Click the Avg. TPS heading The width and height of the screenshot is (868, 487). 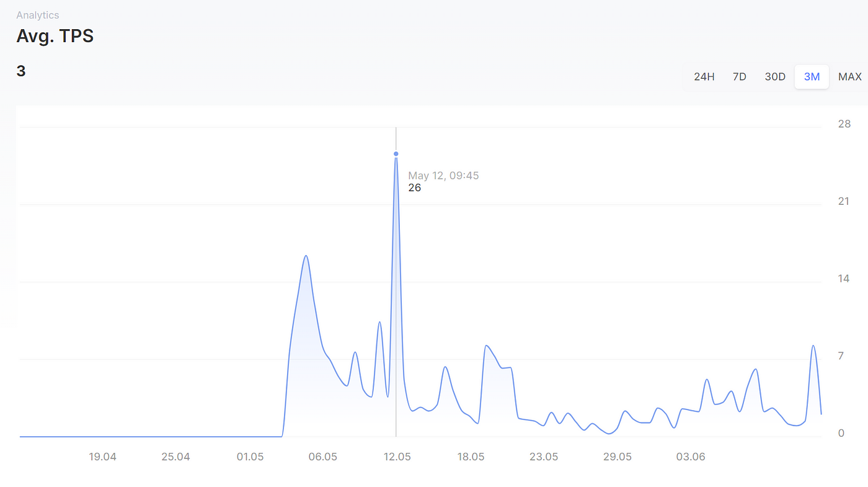pyautogui.click(x=55, y=37)
